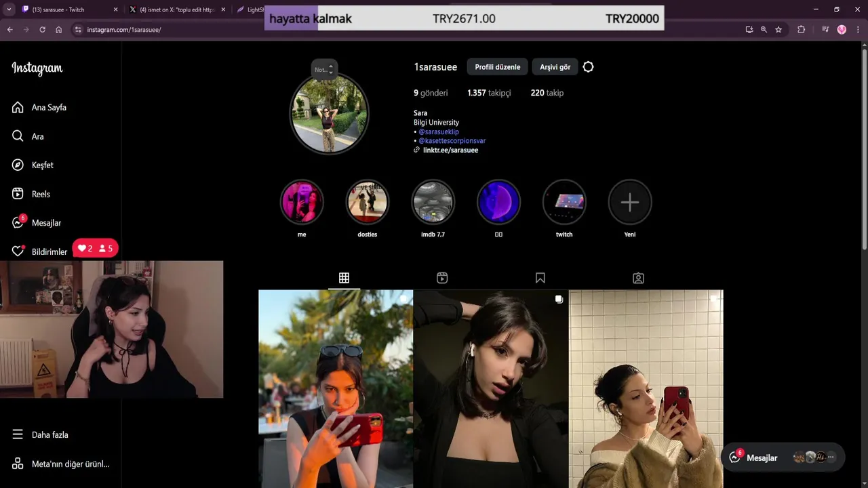This screenshot has width=868, height=488.
Task: Open linktr.ee/sarasuee link
Action: (x=450, y=150)
